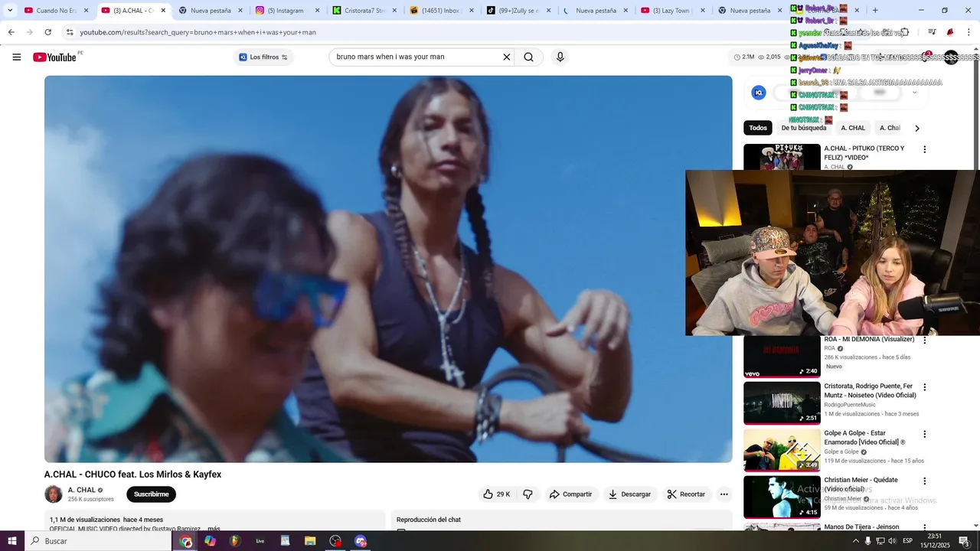Viewport: 980px width, 551px height.
Task: Select the 'Todos' chip
Action: [758, 128]
